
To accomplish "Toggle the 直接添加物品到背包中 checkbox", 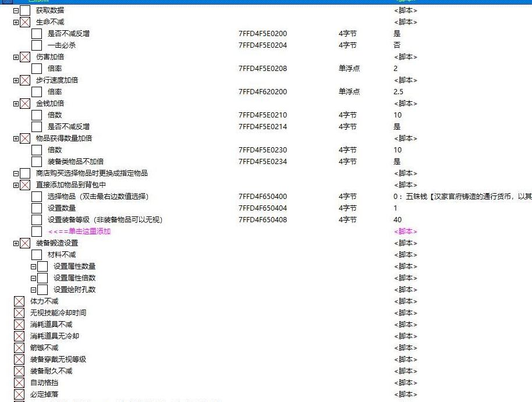I will [x=25, y=185].
